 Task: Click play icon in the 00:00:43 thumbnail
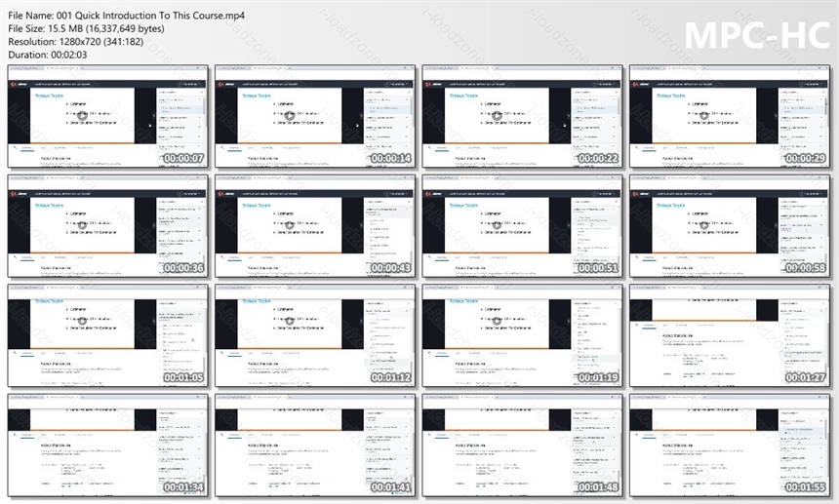coord(290,225)
